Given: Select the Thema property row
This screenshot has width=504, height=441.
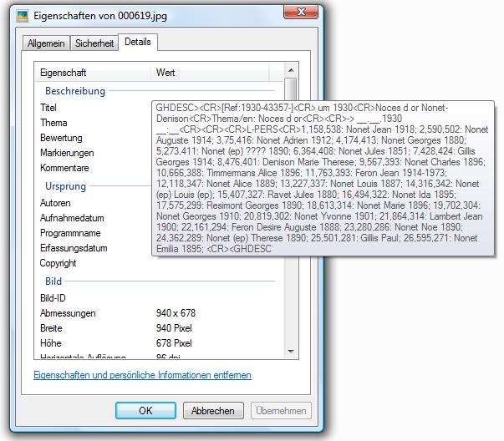Looking at the screenshot, I should click(x=53, y=123).
